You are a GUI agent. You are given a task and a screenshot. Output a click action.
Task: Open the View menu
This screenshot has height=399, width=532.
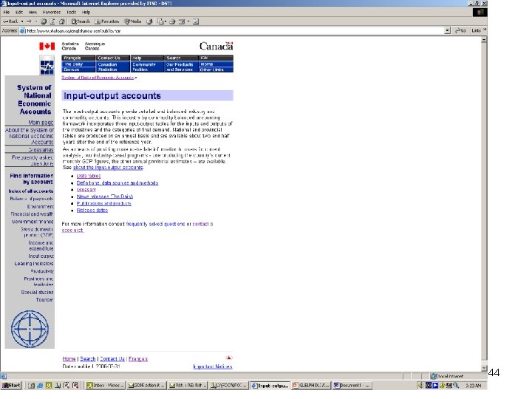pyautogui.click(x=33, y=13)
